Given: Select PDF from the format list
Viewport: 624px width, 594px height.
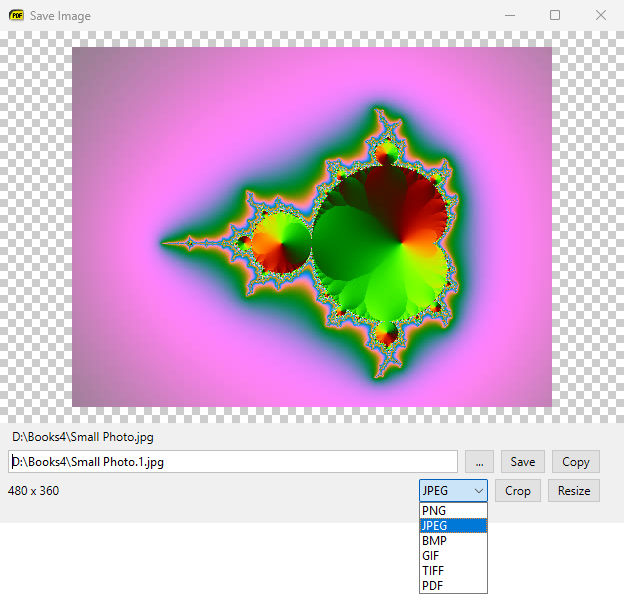Looking at the screenshot, I should tap(453, 585).
